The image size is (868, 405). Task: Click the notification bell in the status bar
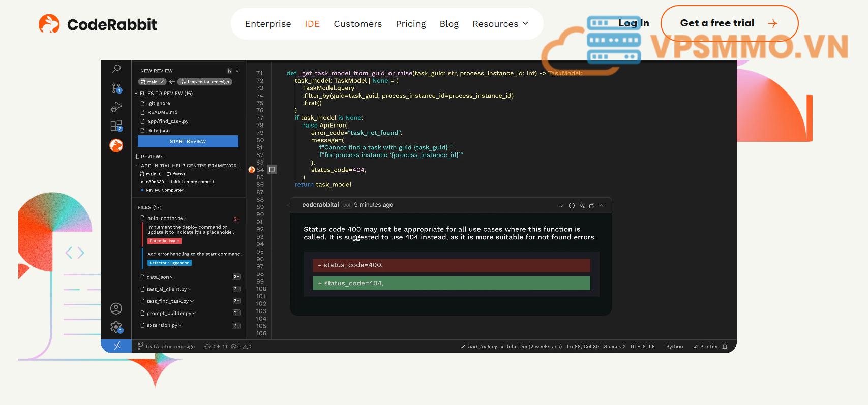pos(725,347)
